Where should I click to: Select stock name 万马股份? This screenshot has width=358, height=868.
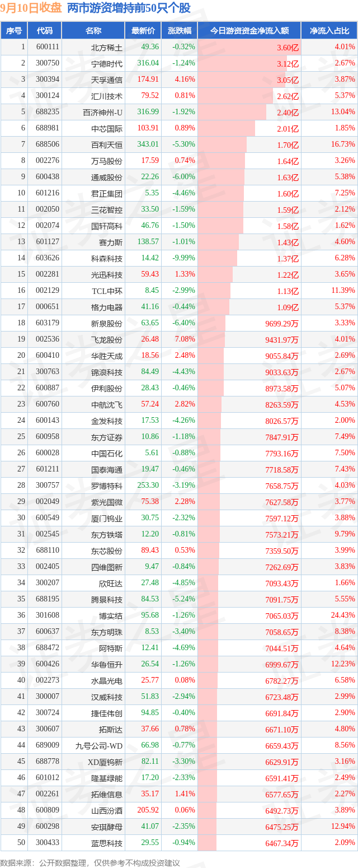pyautogui.click(x=107, y=161)
